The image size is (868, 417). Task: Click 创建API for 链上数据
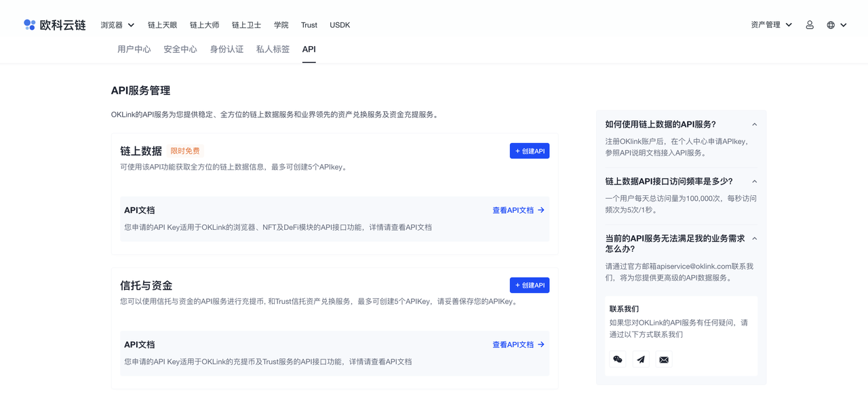(530, 151)
